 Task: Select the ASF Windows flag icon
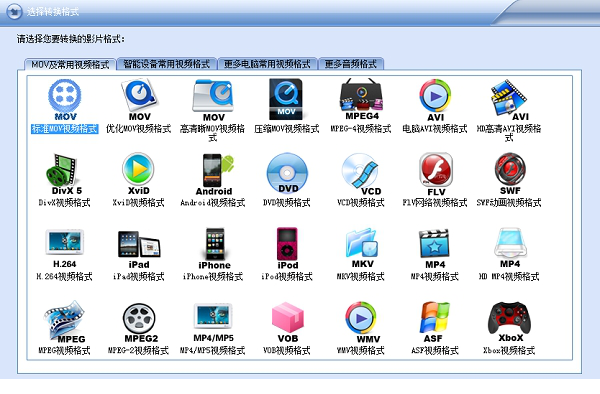(434, 322)
